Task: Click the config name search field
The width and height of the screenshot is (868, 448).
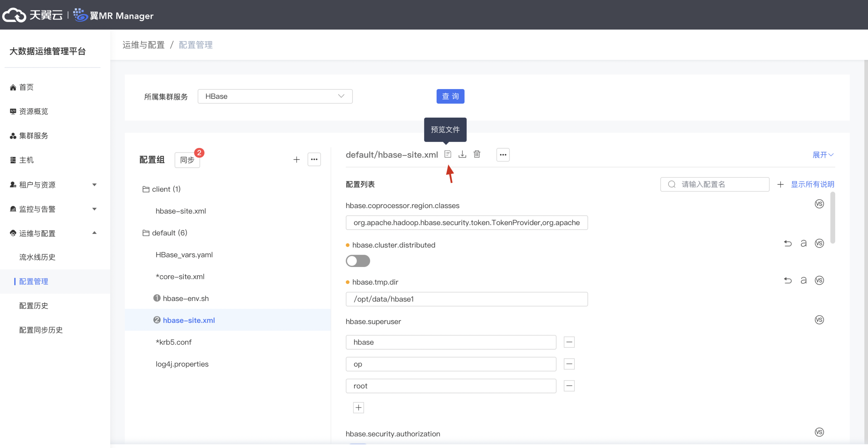Action: pyautogui.click(x=715, y=184)
